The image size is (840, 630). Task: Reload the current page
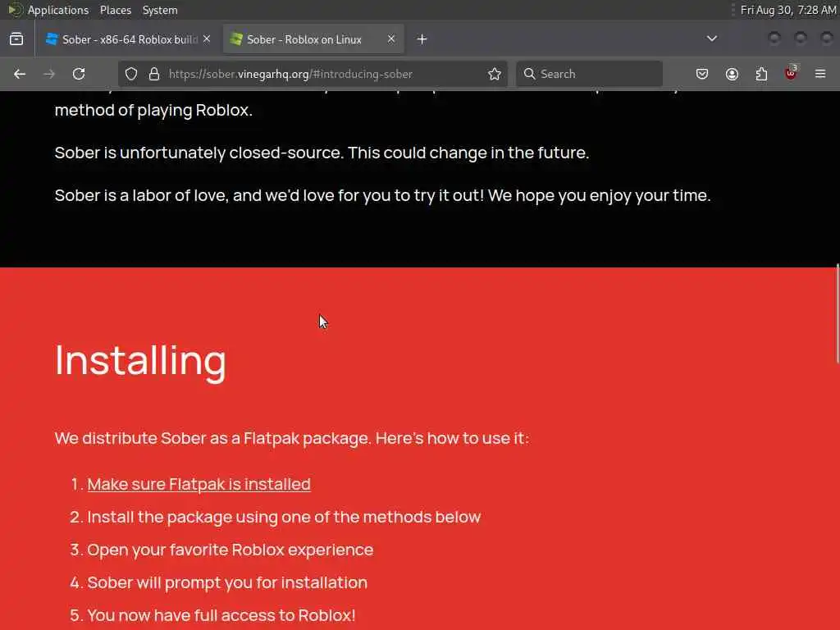click(79, 74)
